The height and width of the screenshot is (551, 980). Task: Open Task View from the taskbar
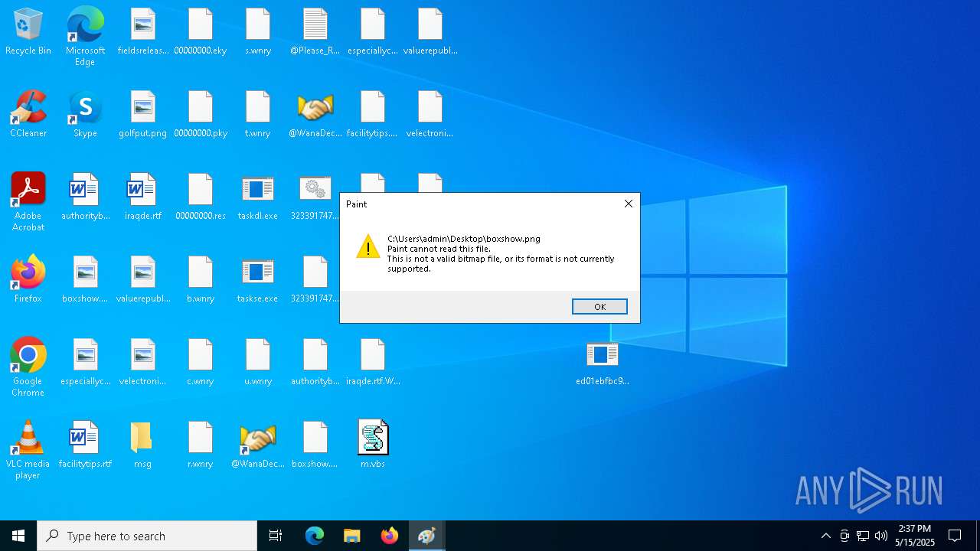(x=276, y=536)
